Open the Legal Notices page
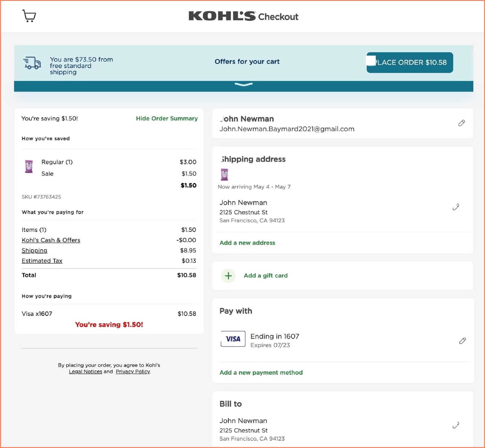 [86, 371]
